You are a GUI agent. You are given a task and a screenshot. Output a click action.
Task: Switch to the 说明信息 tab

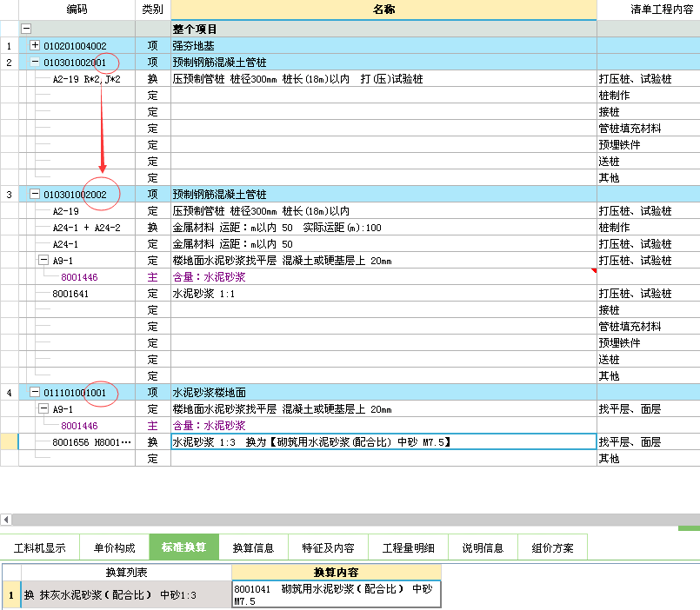483,548
